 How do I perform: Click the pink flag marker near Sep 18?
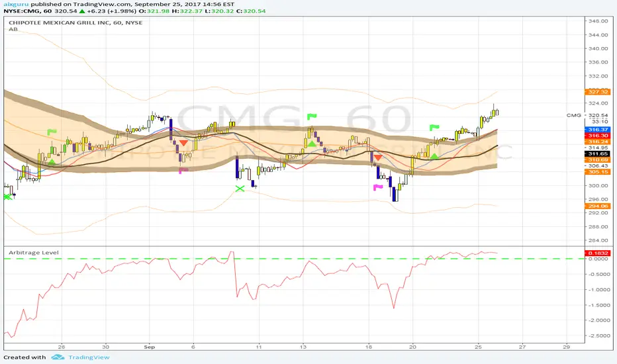[x=378, y=187]
